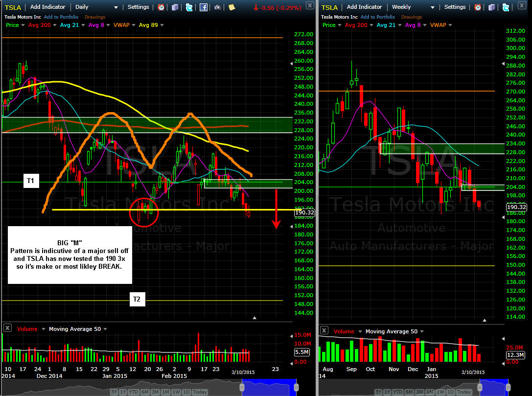532x396 pixels.
Task: Open the alarm clock alert icon in Daily chart
Action: 162,7
